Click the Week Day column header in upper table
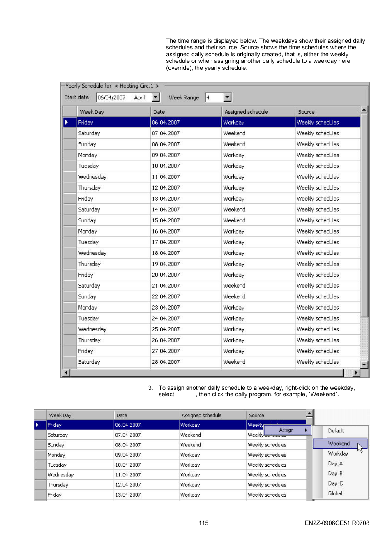The width and height of the screenshot is (392, 555). [x=114, y=112]
